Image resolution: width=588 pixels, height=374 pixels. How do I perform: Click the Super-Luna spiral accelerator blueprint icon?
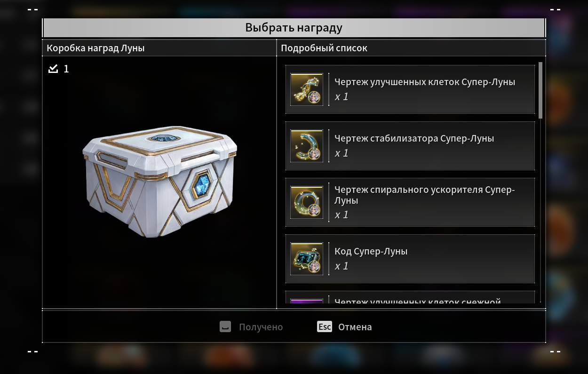coord(307,202)
